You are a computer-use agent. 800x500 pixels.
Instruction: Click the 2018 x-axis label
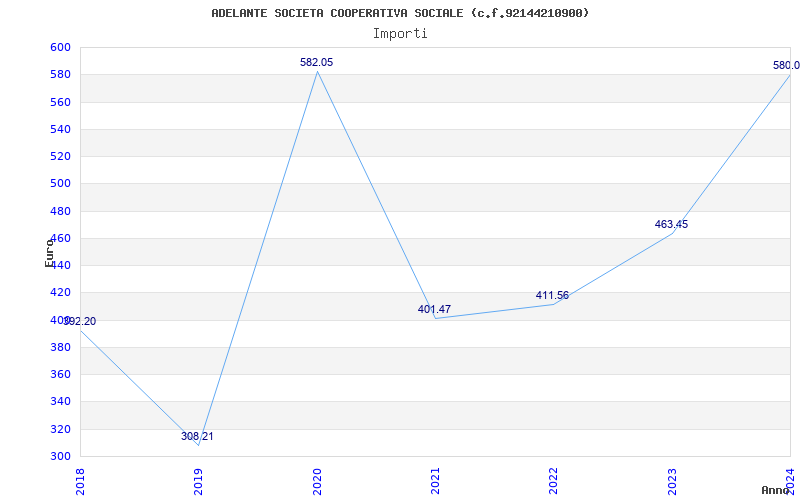click(80, 482)
